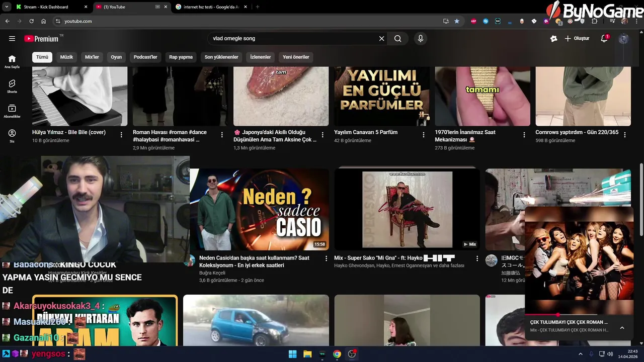
Task: Open the media control music-note icon
Action: pos(612,21)
